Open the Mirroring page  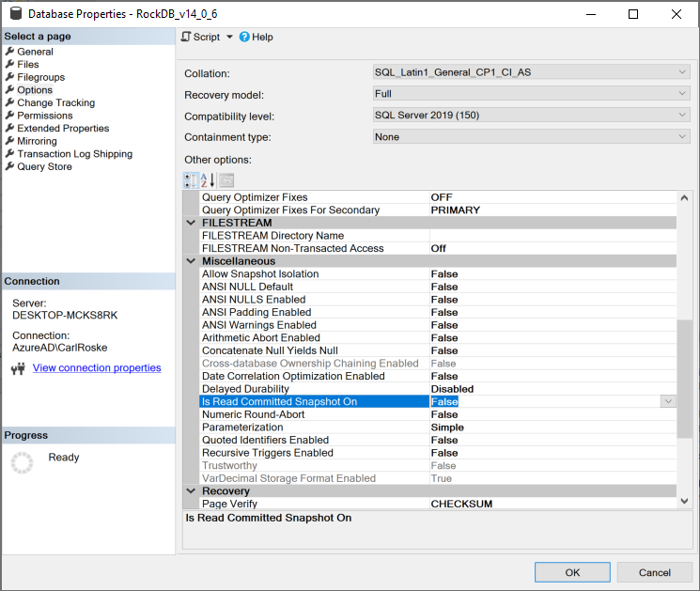click(37, 141)
